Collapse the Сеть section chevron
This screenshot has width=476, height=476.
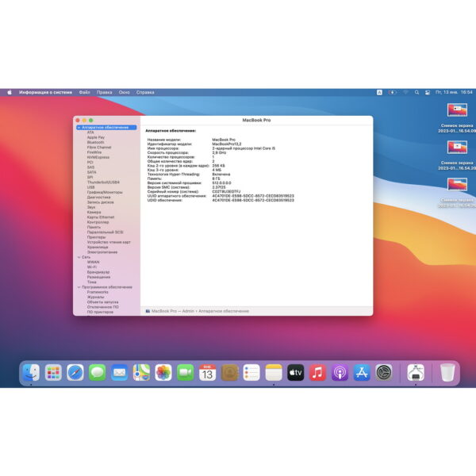pyautogui.click(x=79, y=257)
